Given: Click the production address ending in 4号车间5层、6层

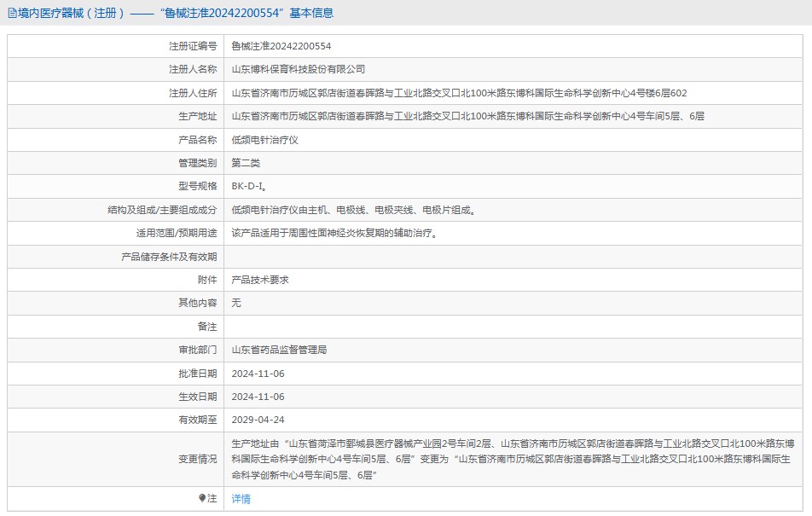Looking at the screenshot, I should [467, 116].
